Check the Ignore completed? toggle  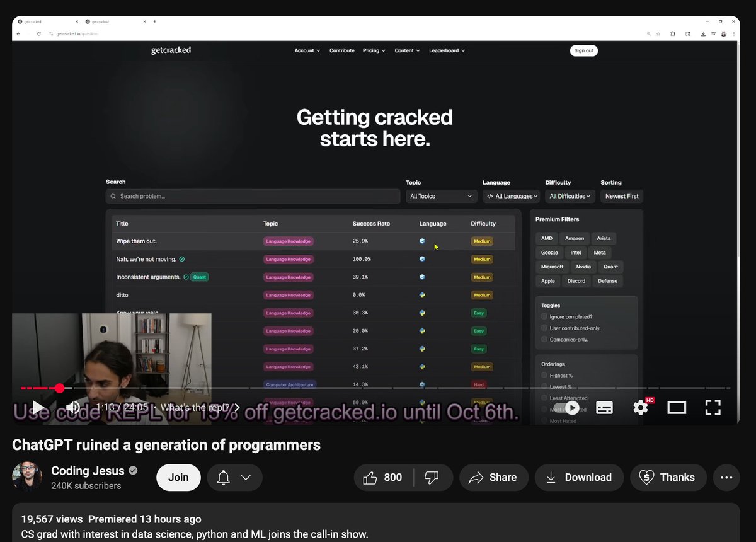coord(544,317)
